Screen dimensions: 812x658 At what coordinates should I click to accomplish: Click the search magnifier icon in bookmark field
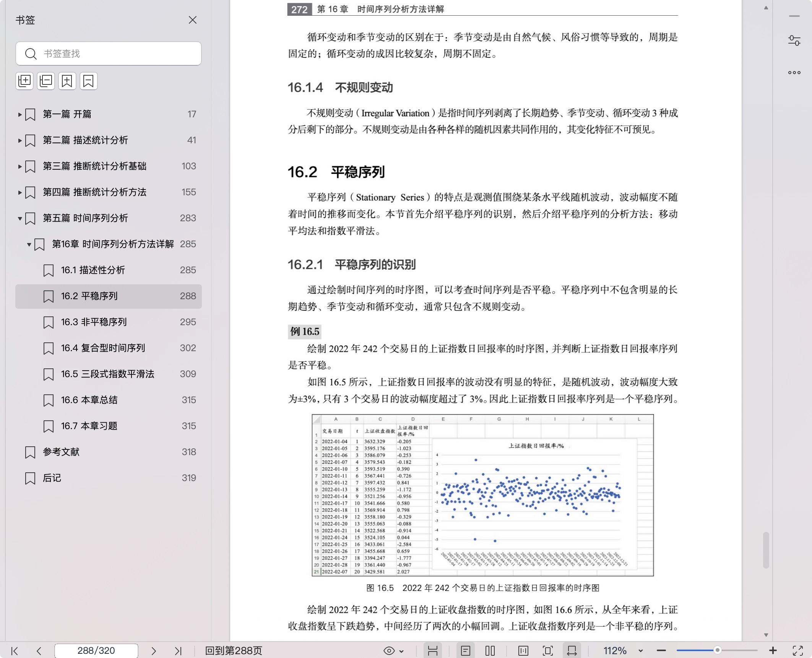pyautogui.click(x=31, y=53)
